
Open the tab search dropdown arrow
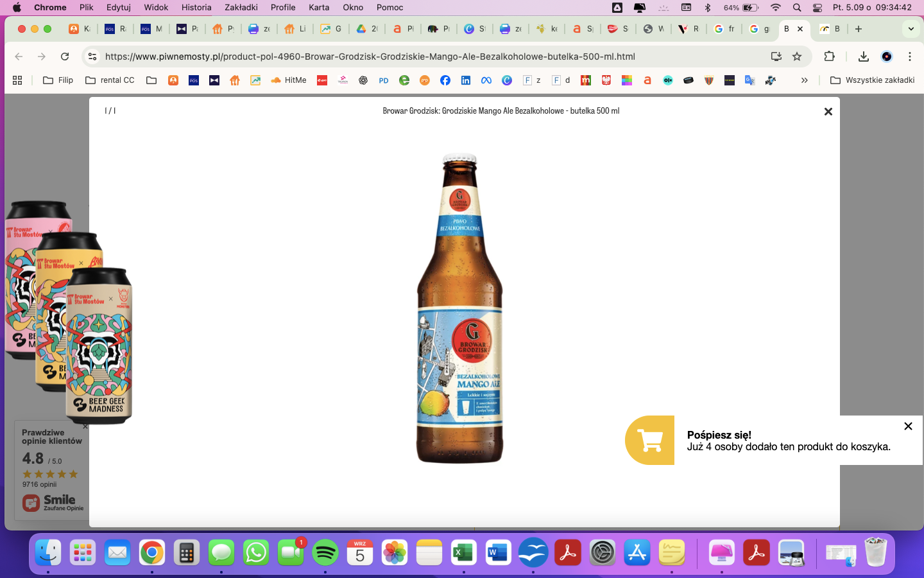(x=911, y=29)
